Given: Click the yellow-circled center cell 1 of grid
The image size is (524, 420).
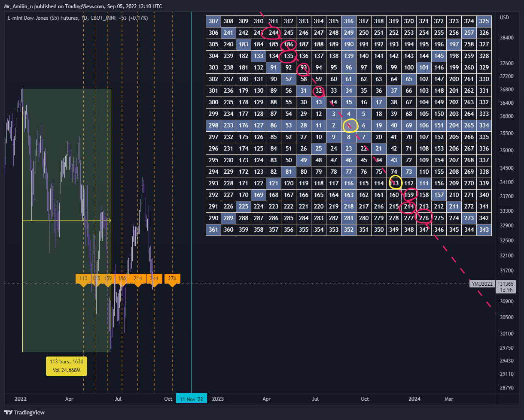Looking at the screenshot, I should pos(349,125).
